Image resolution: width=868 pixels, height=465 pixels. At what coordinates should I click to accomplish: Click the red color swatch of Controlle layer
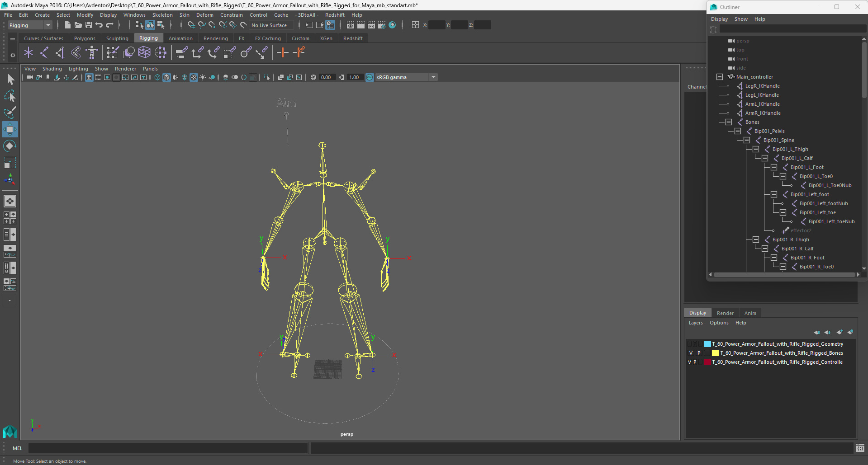(707, 362)
